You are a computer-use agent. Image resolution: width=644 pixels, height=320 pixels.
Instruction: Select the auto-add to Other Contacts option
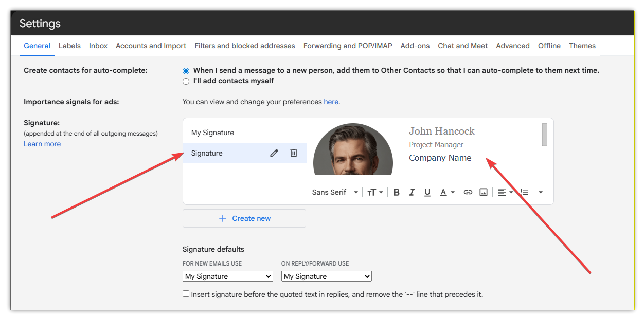tap(186, 71)
